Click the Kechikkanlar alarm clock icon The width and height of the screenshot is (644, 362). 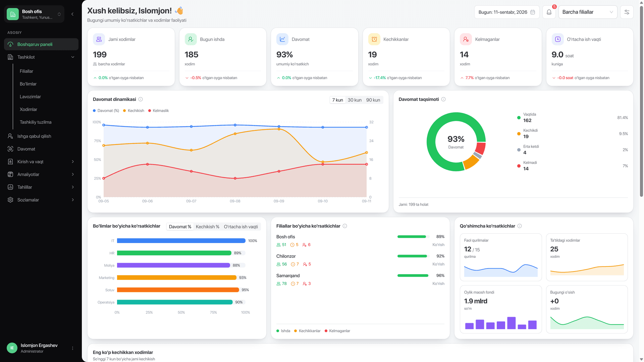point(374,39)
